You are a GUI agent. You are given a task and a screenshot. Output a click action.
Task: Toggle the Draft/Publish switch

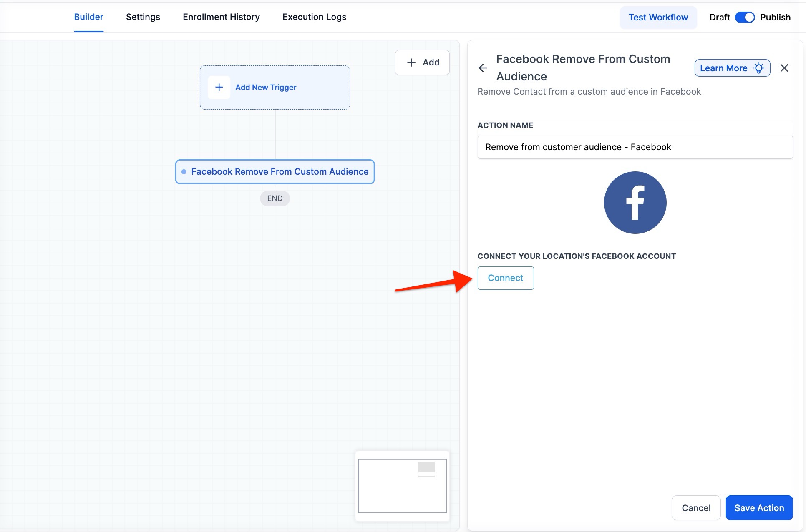pyautogui.click(x=745, y=17)
